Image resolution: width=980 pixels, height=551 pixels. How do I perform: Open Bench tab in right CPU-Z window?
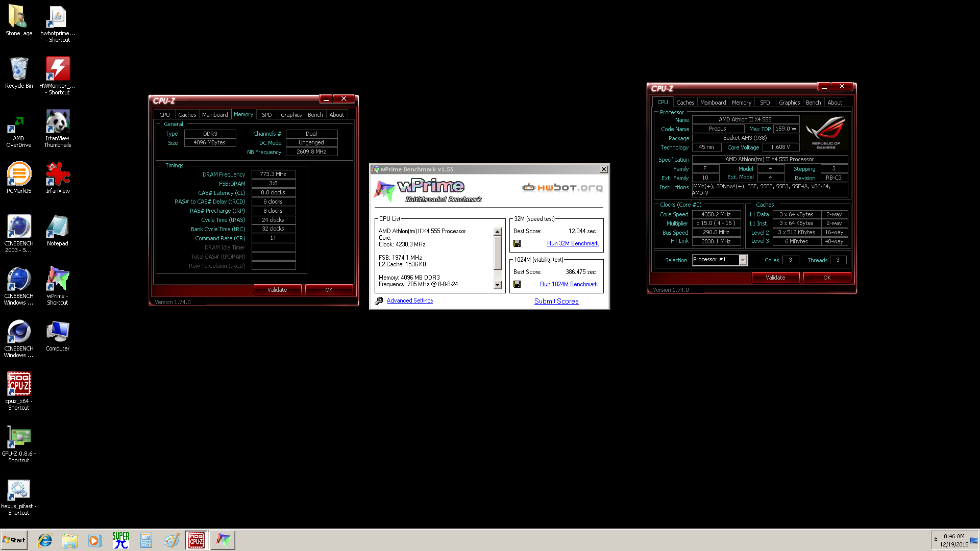[x=813, y=103]
